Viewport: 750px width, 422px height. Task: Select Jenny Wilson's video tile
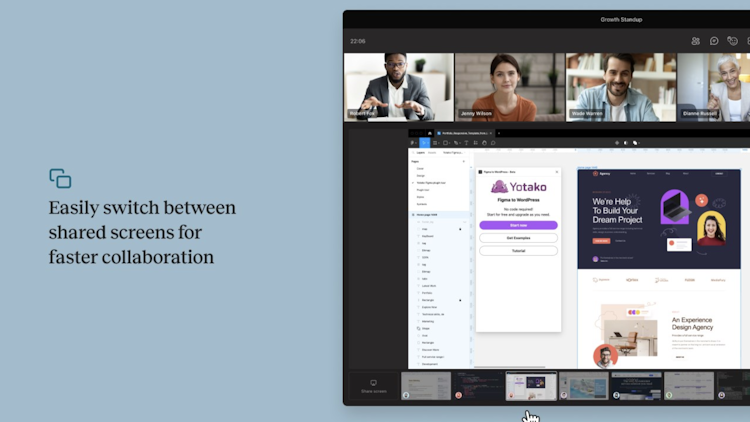[509, 87]
